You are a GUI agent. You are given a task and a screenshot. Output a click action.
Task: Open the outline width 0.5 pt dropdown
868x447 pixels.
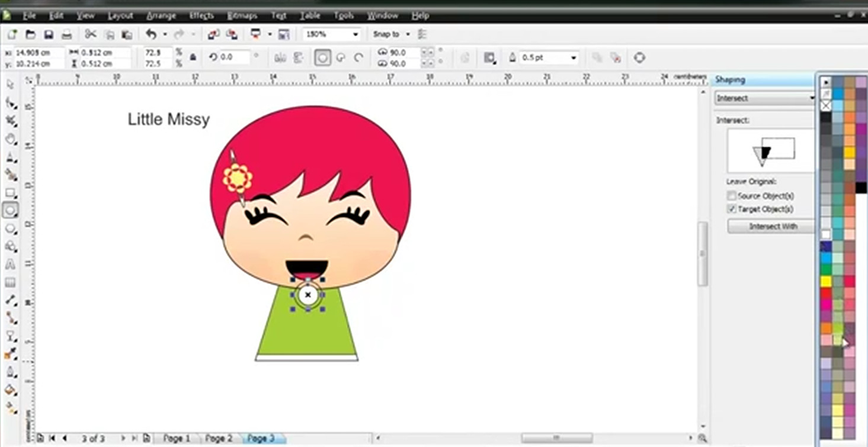tap(574, 57)
